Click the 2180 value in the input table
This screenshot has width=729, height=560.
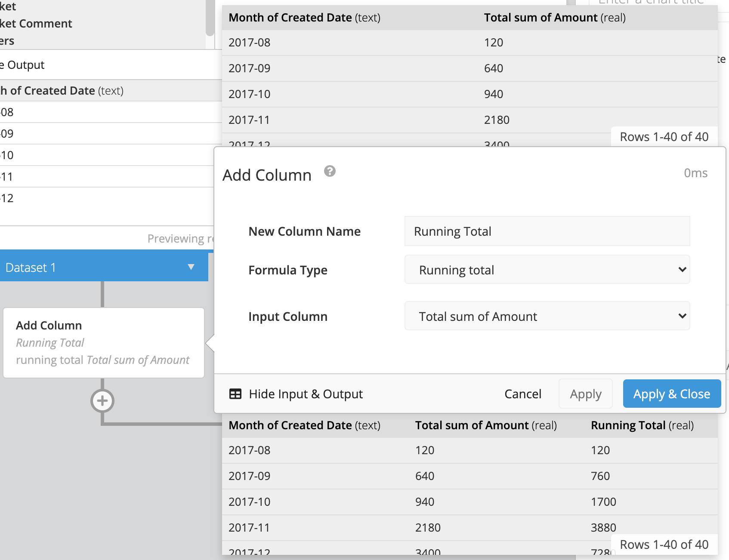point(497,120)
